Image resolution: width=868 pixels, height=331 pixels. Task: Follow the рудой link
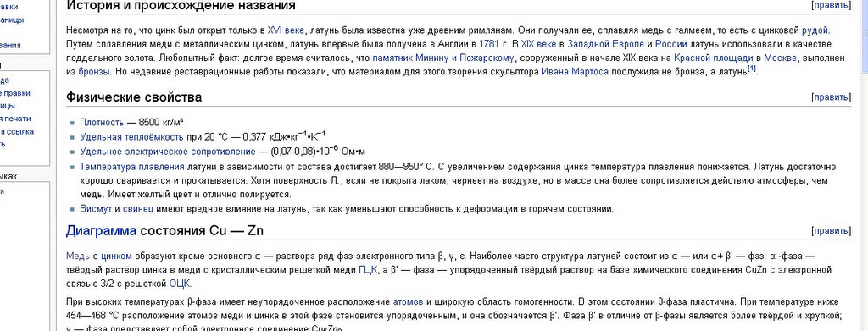point(815,30)
